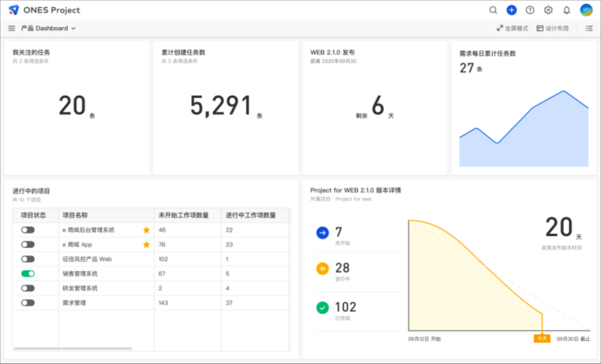Click the 27 条 value in 需求 card
The image size is (601, 364).
471,68
